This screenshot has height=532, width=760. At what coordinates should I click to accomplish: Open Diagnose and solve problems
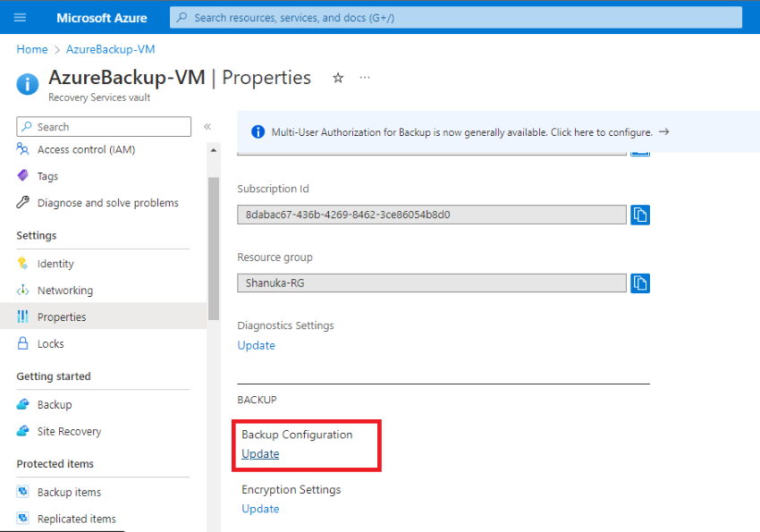coord(24,202)
